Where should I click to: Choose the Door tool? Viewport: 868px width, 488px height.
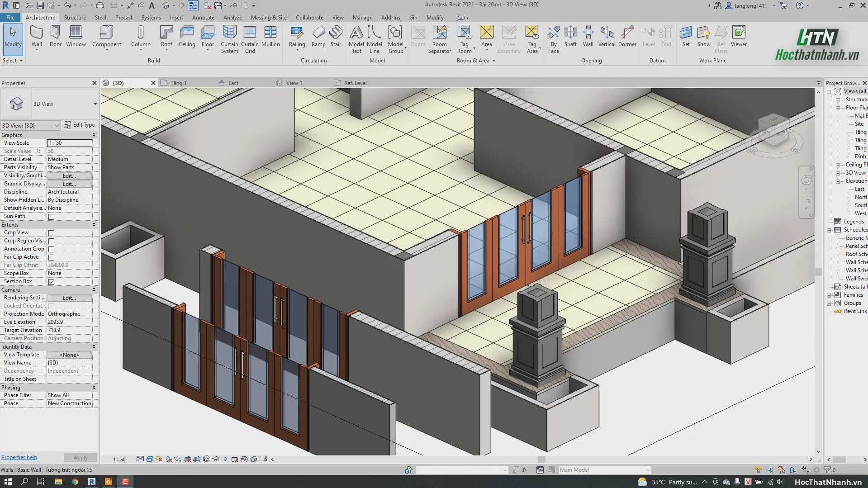56,36
